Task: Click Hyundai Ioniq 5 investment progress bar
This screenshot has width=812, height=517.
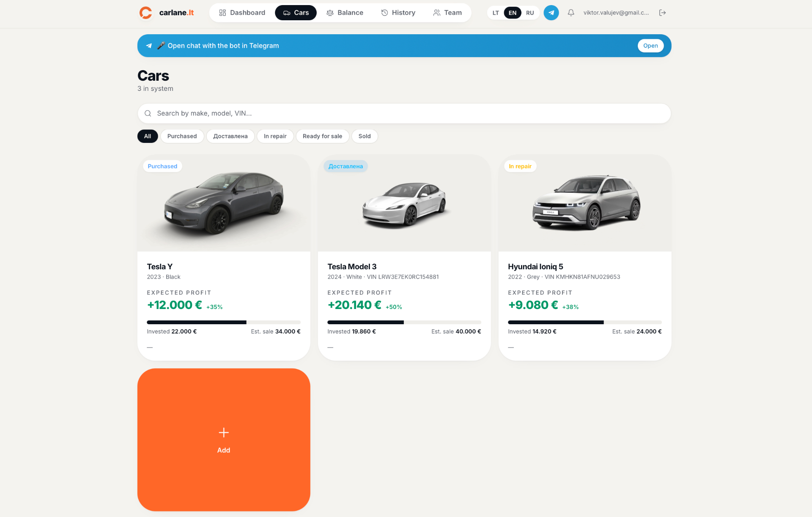Action: pyautogui.click(x=585, y=323)
